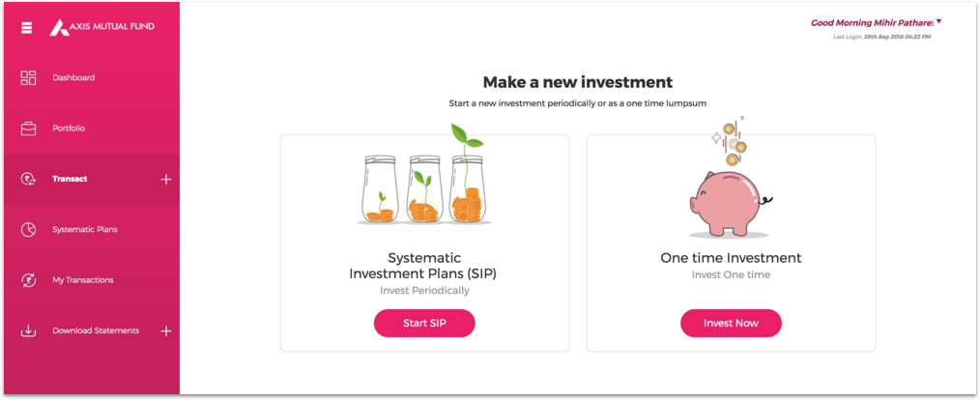This screenshot has width=980, height=400.
Task: Expand the Transact submenu plus sign
Action: [166, 179]
